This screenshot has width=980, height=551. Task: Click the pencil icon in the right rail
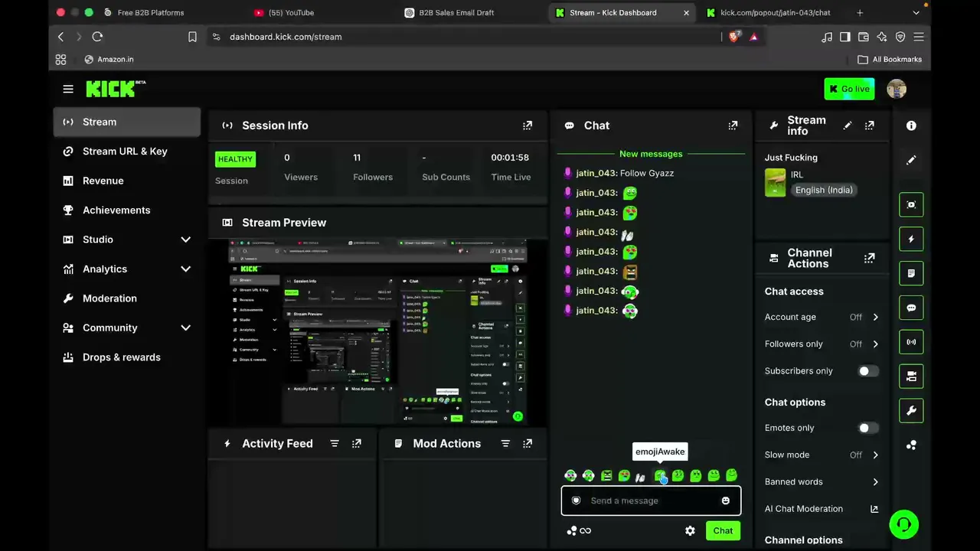pos(911,160)
